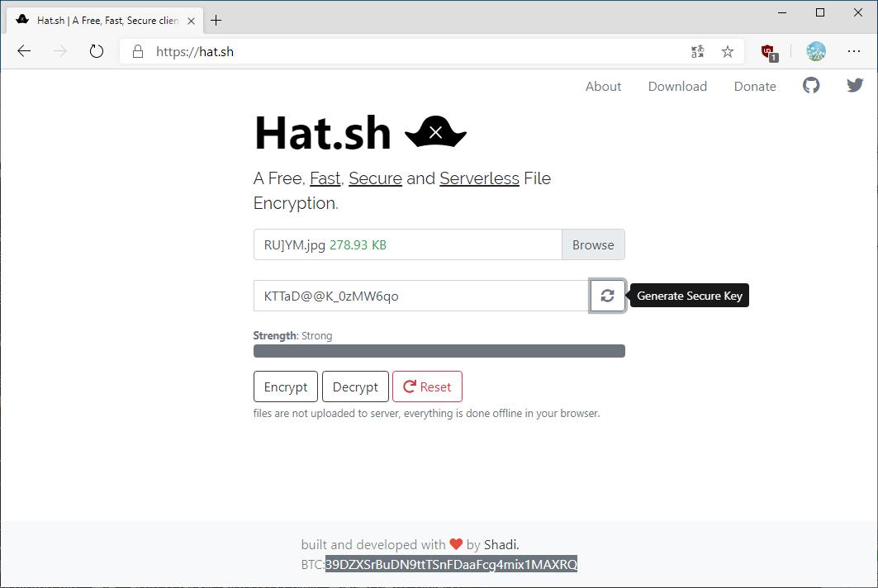Open the uBlock Origin extension icon
878x588 pixels.
pos(769,53)
